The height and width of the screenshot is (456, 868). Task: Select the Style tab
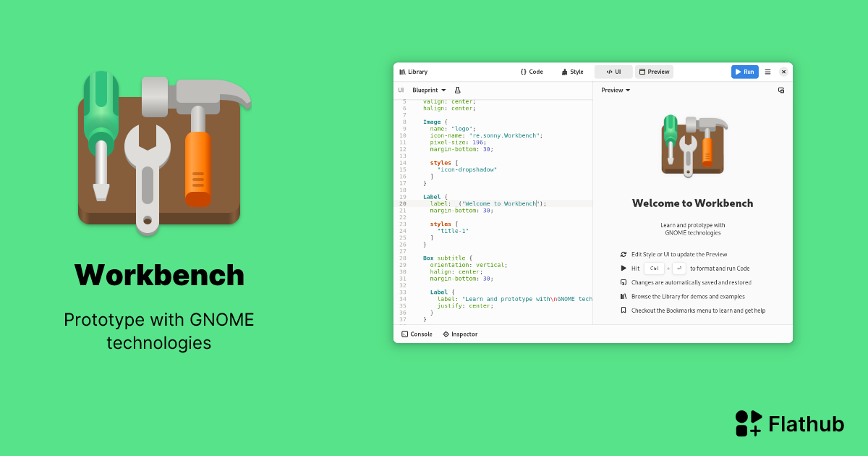click(572, 72)
